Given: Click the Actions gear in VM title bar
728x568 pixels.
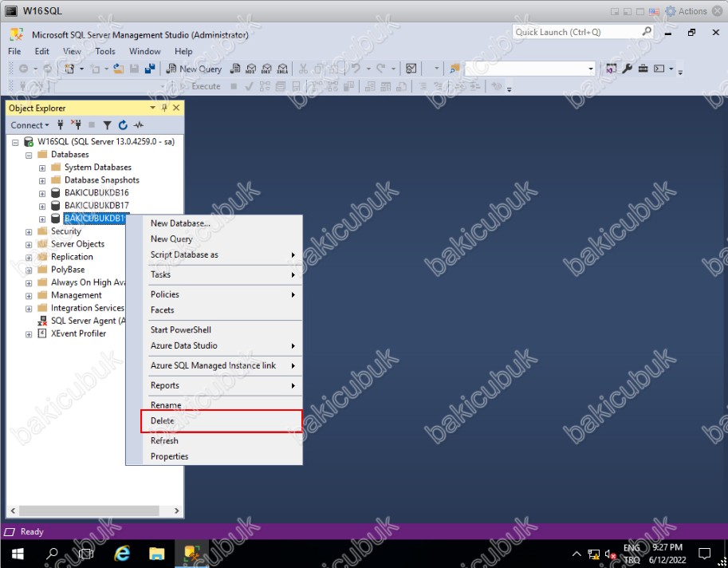Looking at the screenshot, I should (671, 11).
